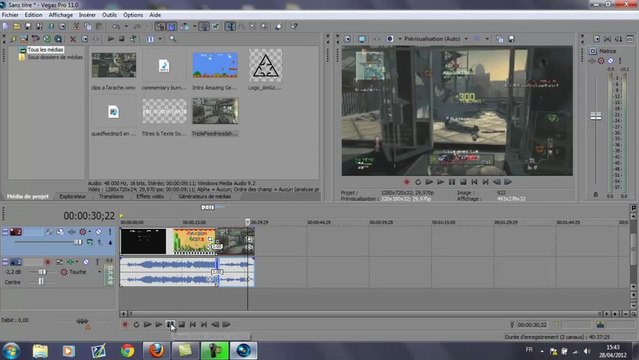
Task: Open Touche automation mode dropdown on audio track
Action: (99, 272)
